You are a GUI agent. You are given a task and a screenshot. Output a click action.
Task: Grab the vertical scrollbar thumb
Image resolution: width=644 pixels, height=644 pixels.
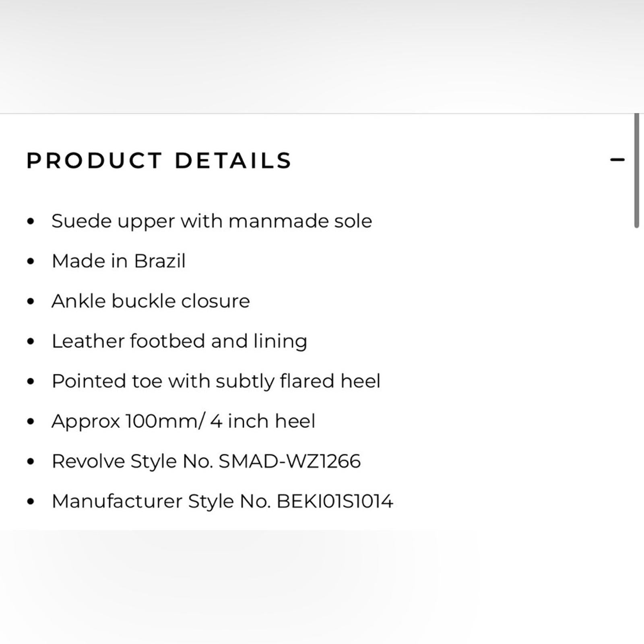point(636,171)
